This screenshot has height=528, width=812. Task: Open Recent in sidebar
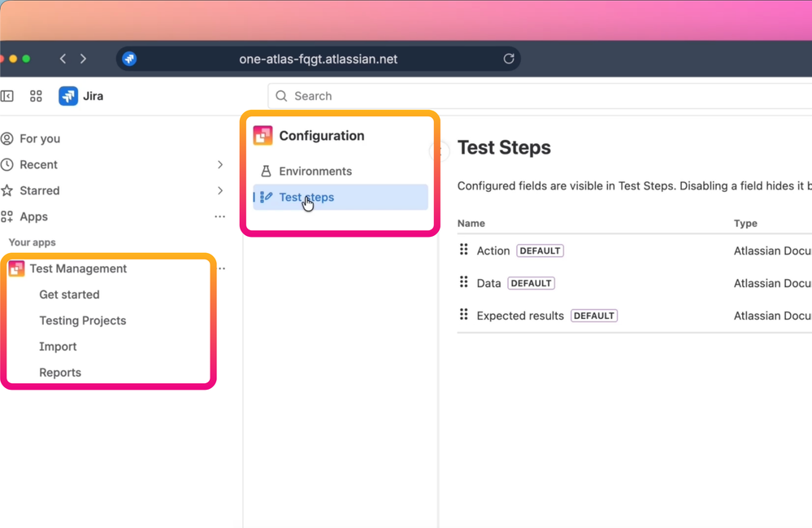(39, 164)
